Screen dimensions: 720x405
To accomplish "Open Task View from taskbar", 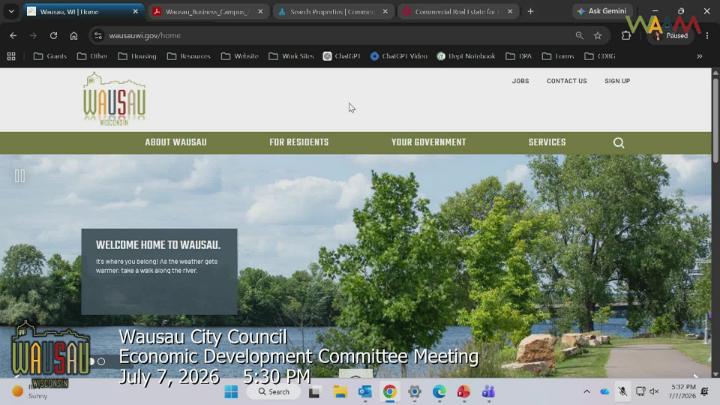I will pyautogui.click(x=314, y=392).
